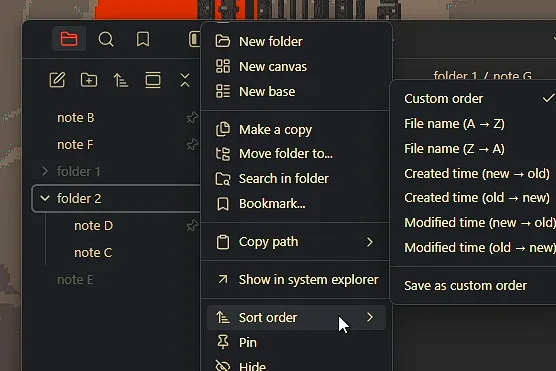Sort by File name (A → Z)
Screen dimensions: 556x371
pyautogui.click(x=476, y=123)
